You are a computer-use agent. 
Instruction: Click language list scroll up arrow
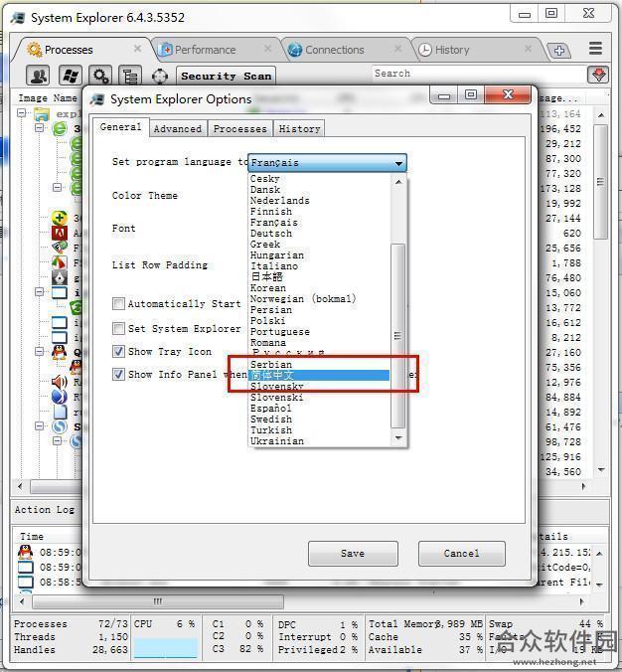tap(398, 182)
